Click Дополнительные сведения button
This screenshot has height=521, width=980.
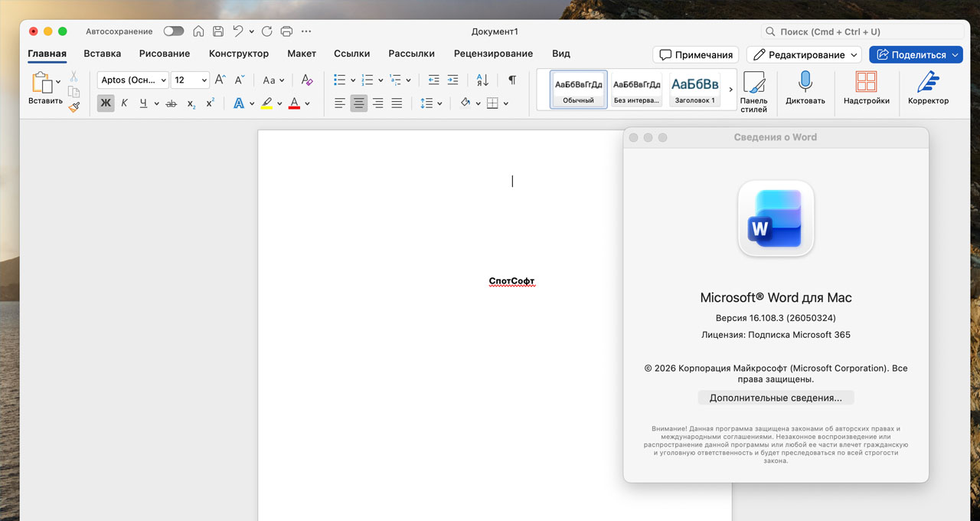point(776,398)
